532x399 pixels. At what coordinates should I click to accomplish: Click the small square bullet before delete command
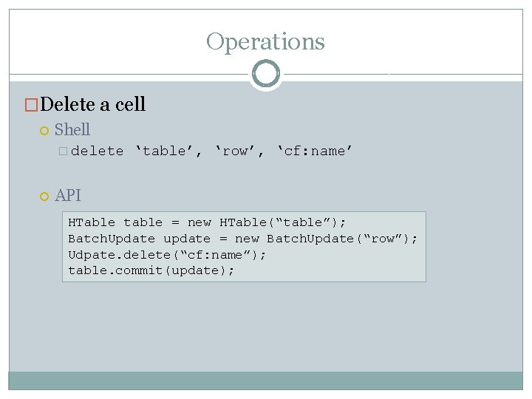[63, 151]
